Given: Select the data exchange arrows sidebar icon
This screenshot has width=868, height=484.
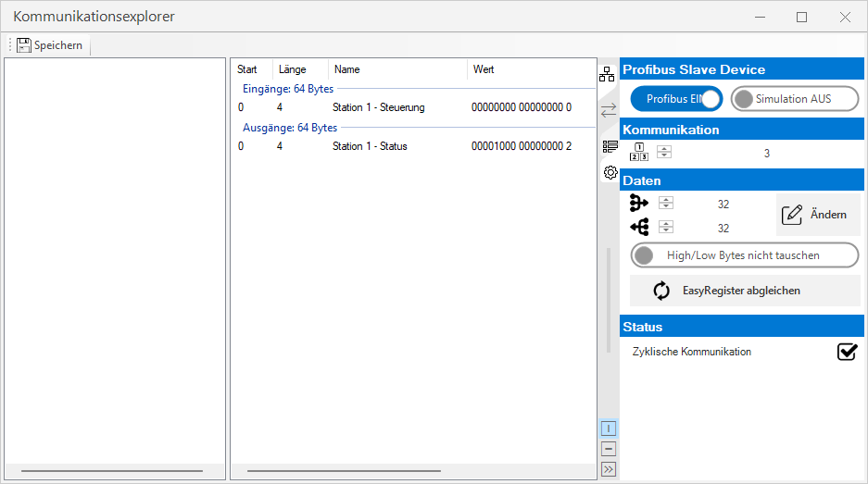Looking at the screenshot, I should (608, 110).
